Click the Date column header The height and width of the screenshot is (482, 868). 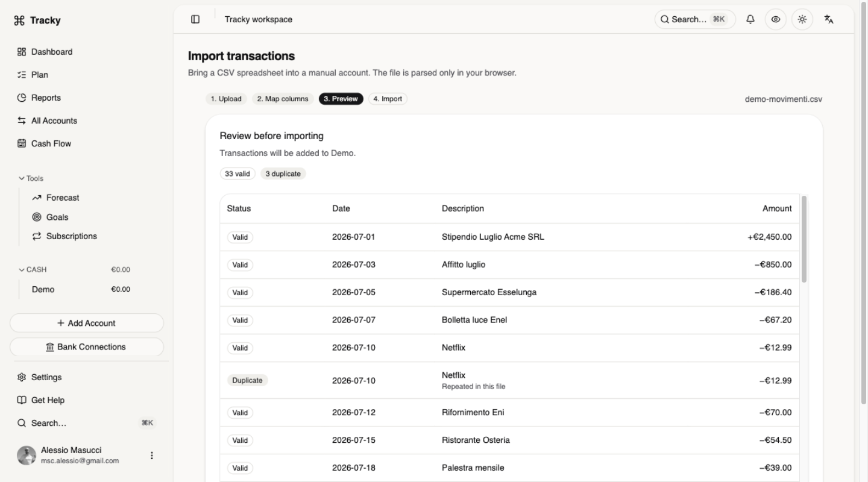[341, 208]
